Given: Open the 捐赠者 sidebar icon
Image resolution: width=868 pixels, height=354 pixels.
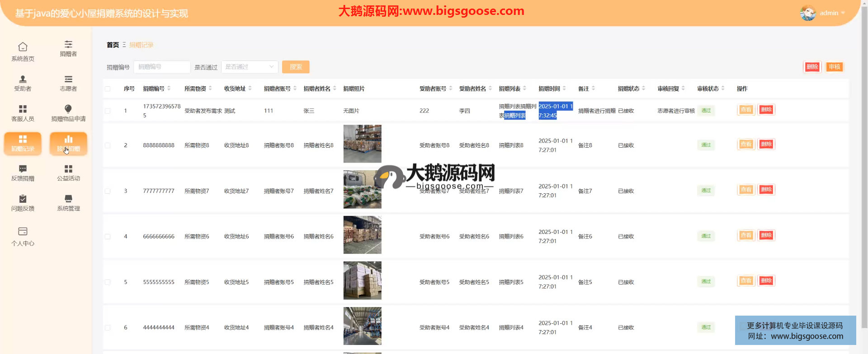Looking at the screenshot, I should (68, 44).
